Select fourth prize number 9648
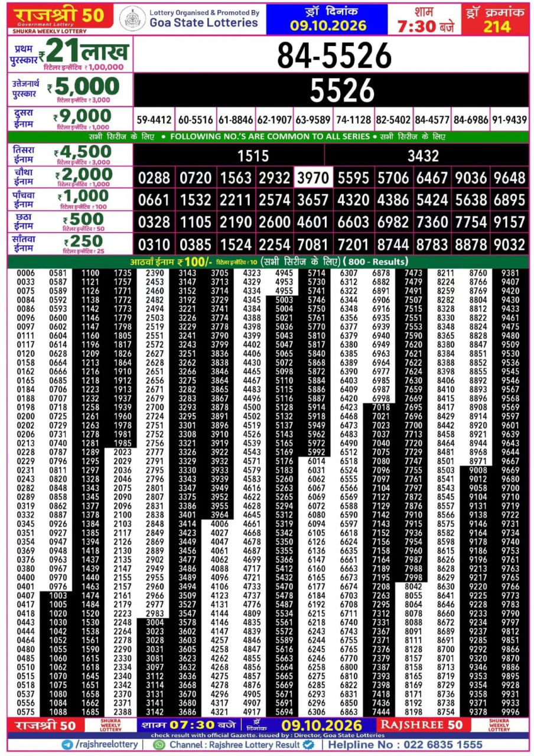Viewport: 534px width, 756px height. pyautogui.click(x=509, y=178)
